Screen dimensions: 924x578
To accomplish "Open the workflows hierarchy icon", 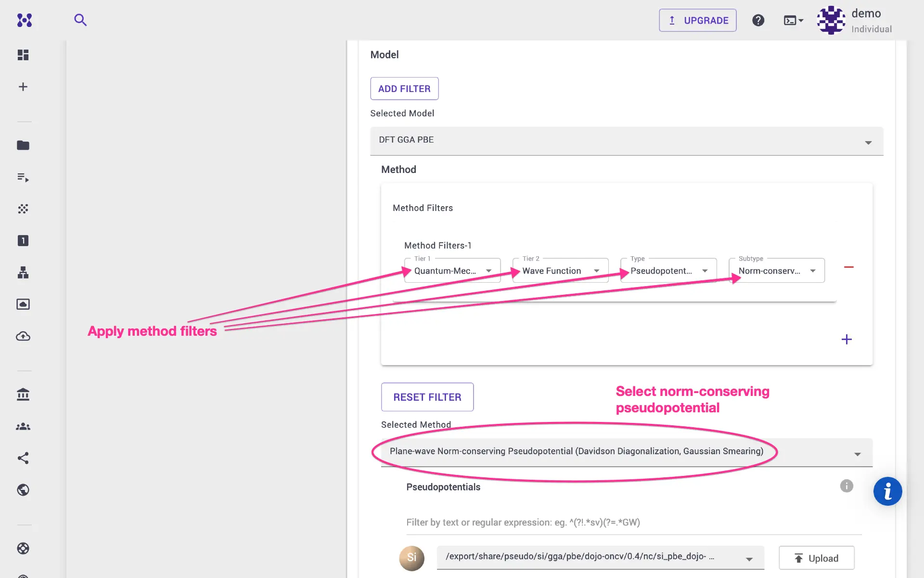I will tap(23, 273).
